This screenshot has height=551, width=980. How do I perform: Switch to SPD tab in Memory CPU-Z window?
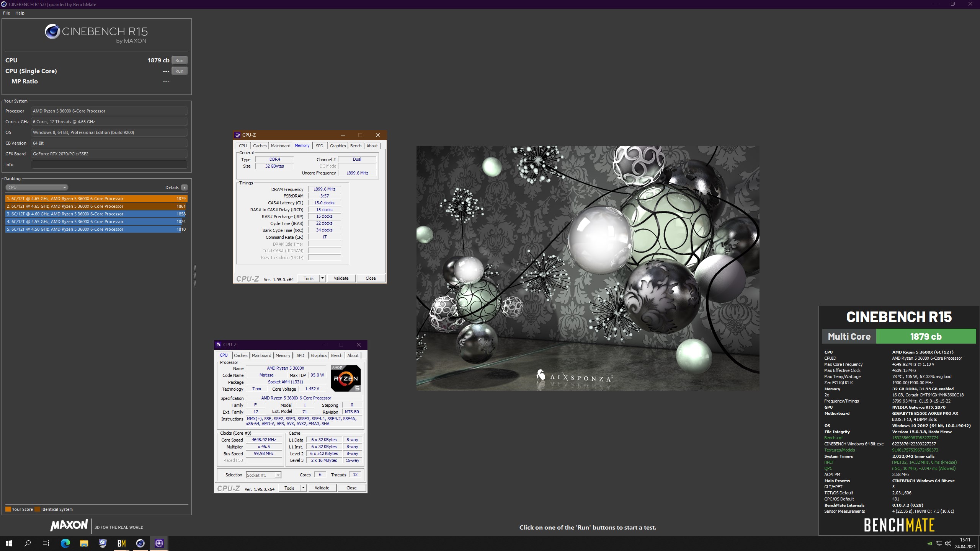click(319, 146)
